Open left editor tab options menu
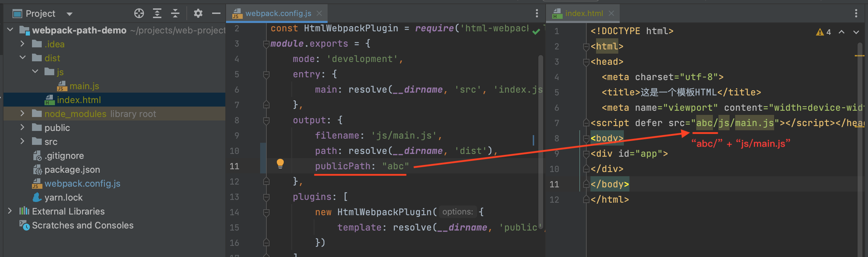 click(x=537, y=13)
